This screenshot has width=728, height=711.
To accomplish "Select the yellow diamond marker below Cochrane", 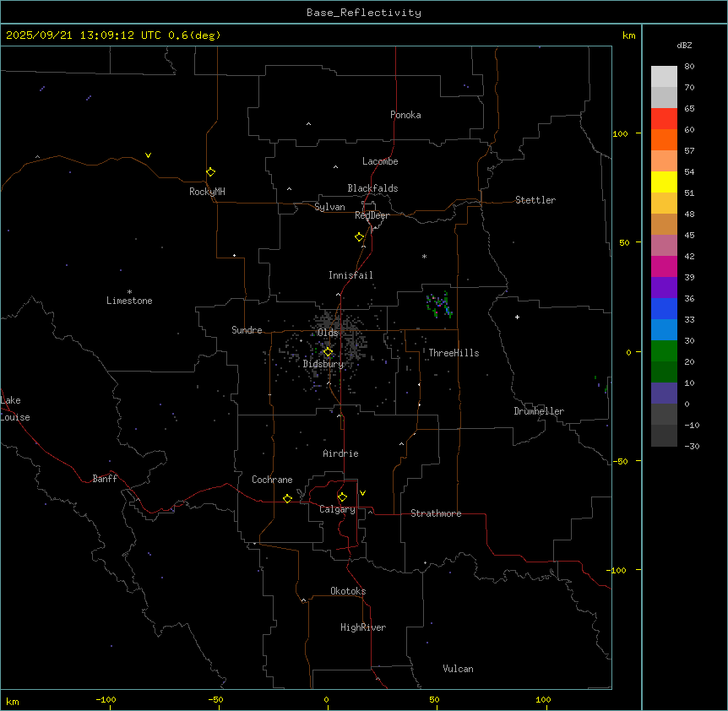I will pyautogui.click(x=287, y=498).
